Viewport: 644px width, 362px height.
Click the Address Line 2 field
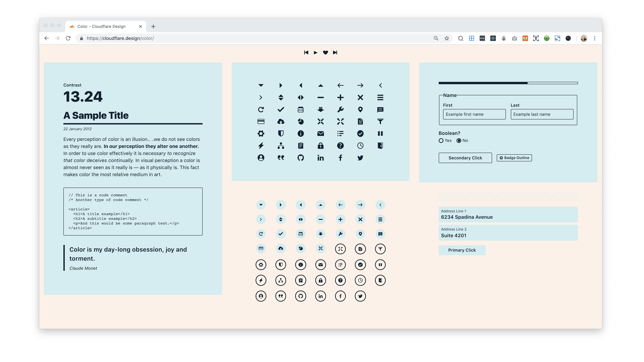click(508, 233)
